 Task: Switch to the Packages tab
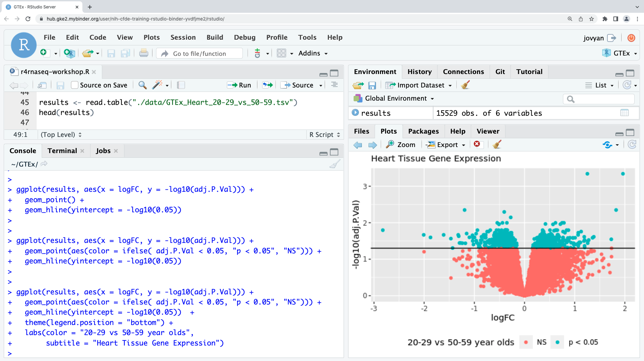(x=423, y=131)
